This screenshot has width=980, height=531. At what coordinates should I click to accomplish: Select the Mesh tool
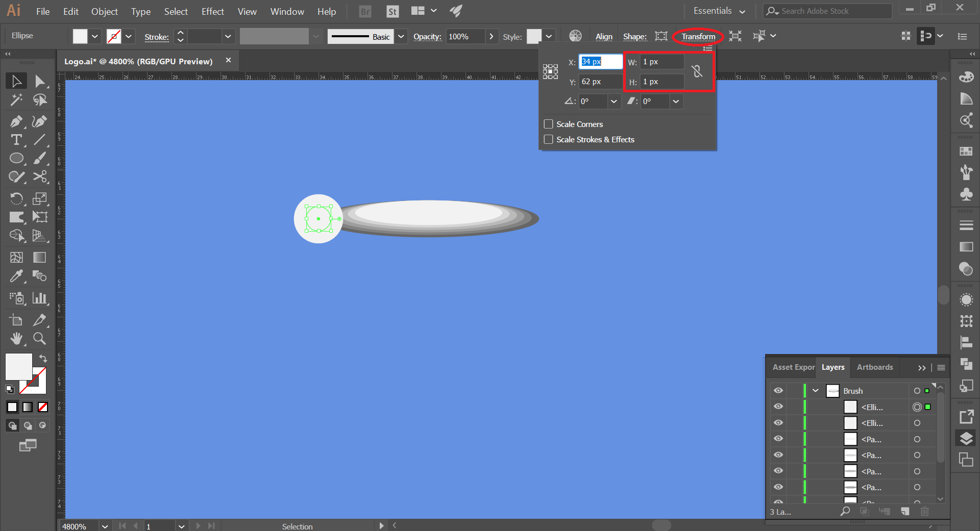pos(16,257)
